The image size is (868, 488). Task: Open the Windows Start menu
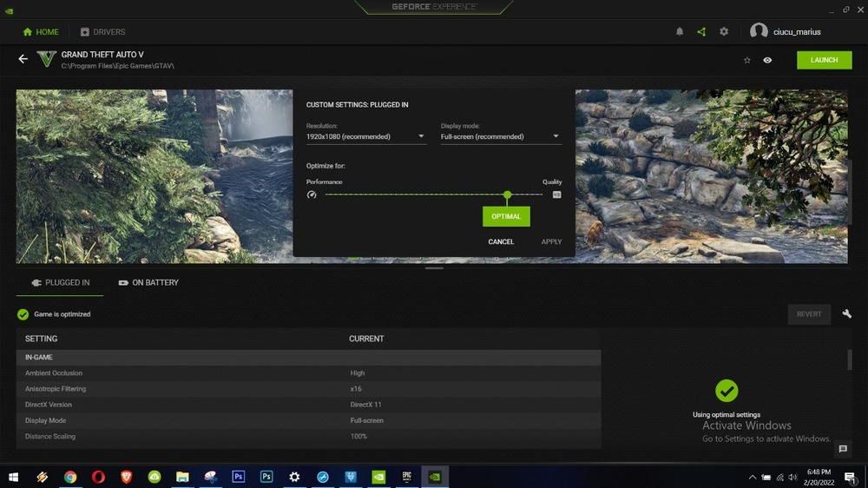point(13,477)
